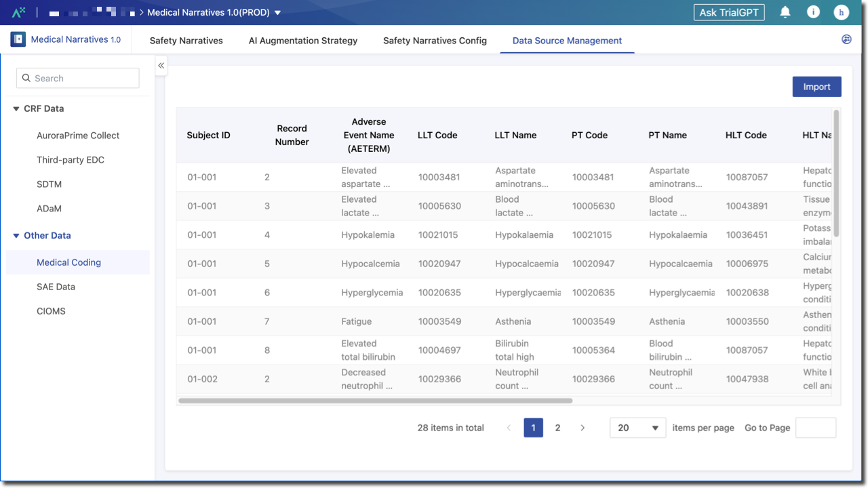Screen dimensions: 868x488
Task: Click the Hypokalemia adverse event cell
Action: [x=368, y=235]
